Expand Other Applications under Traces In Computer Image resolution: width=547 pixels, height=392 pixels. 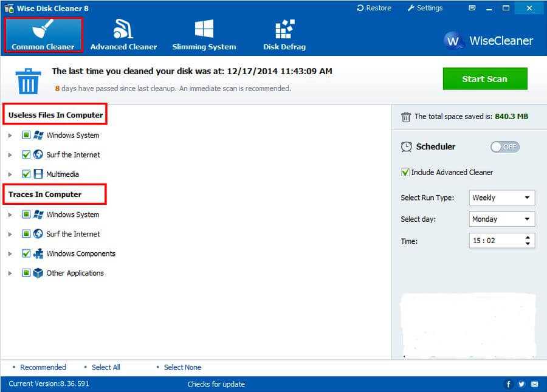tap(10, 273)
